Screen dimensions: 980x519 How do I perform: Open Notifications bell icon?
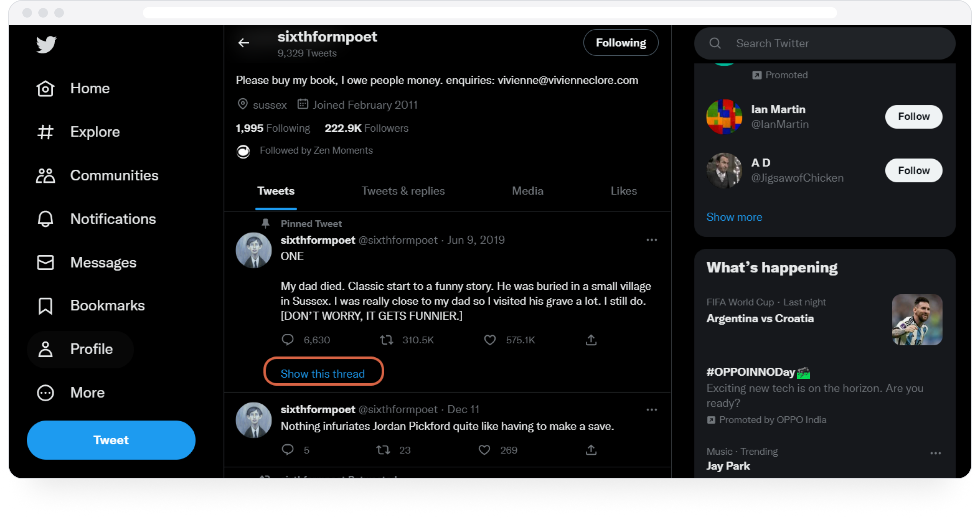(x=45, y=219)
